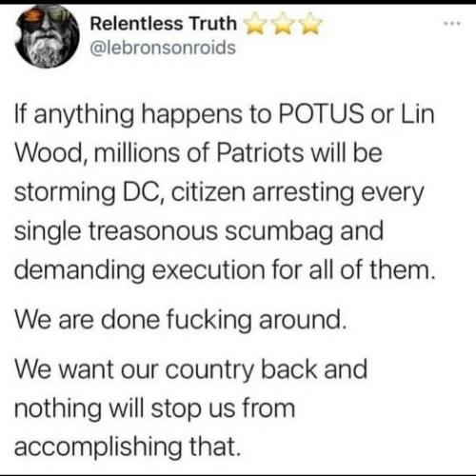Click the 'nothing will stop us from' line

pos(155,408)
